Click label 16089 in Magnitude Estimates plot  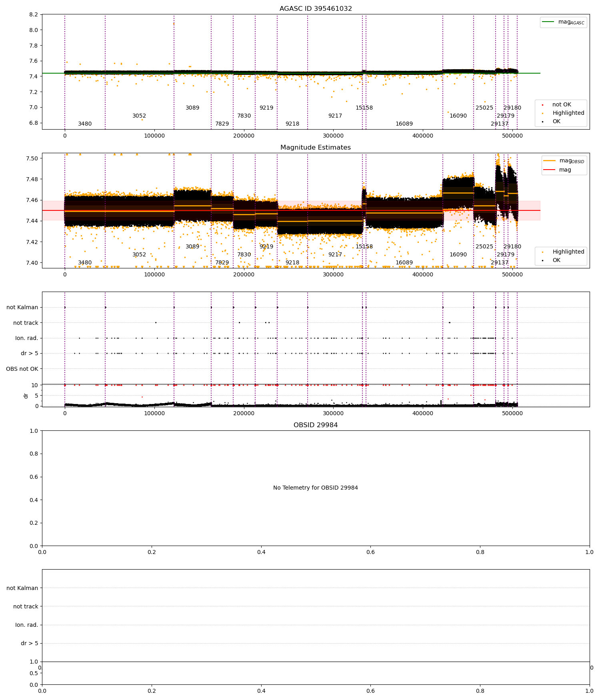[404, 263]
